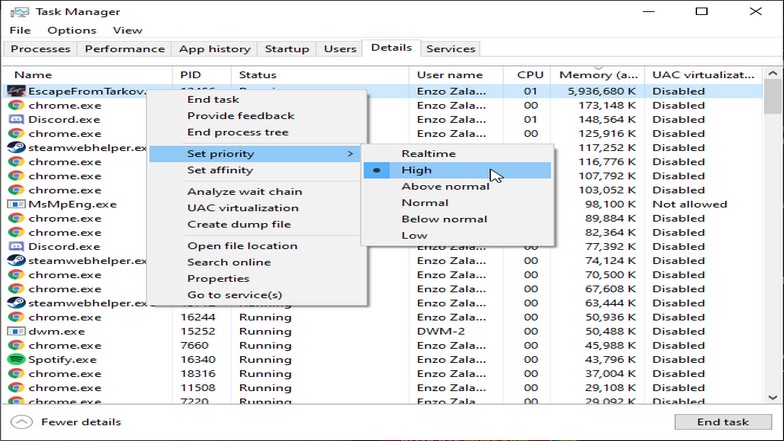This screenshot has height=441, width=784.
Task: Click the MsMpEng.exe process icon
Action: [16, 204]
